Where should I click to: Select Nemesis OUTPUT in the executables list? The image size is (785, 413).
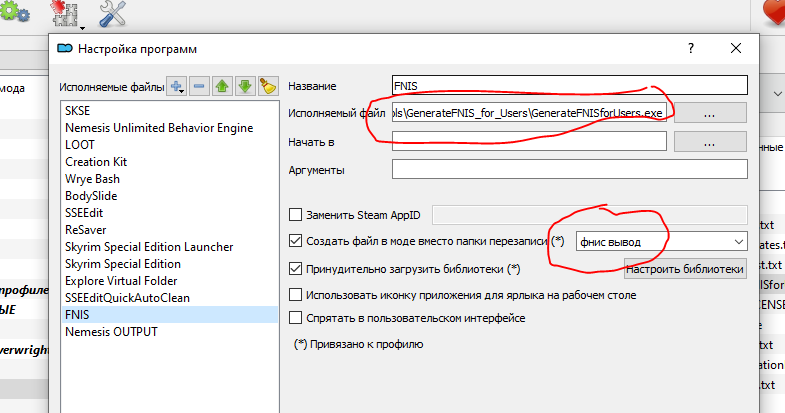[x=111, y=332]
